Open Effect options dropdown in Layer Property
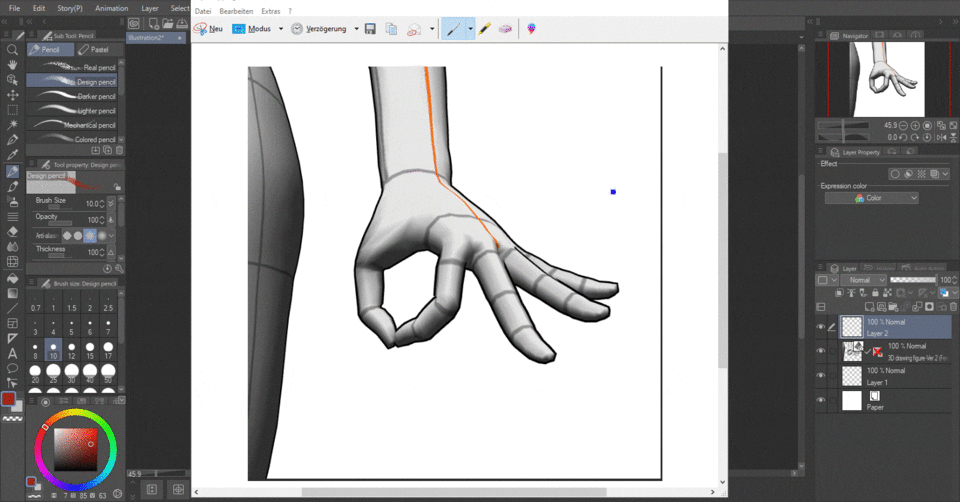960x502 pixels. tap(945, 174)
